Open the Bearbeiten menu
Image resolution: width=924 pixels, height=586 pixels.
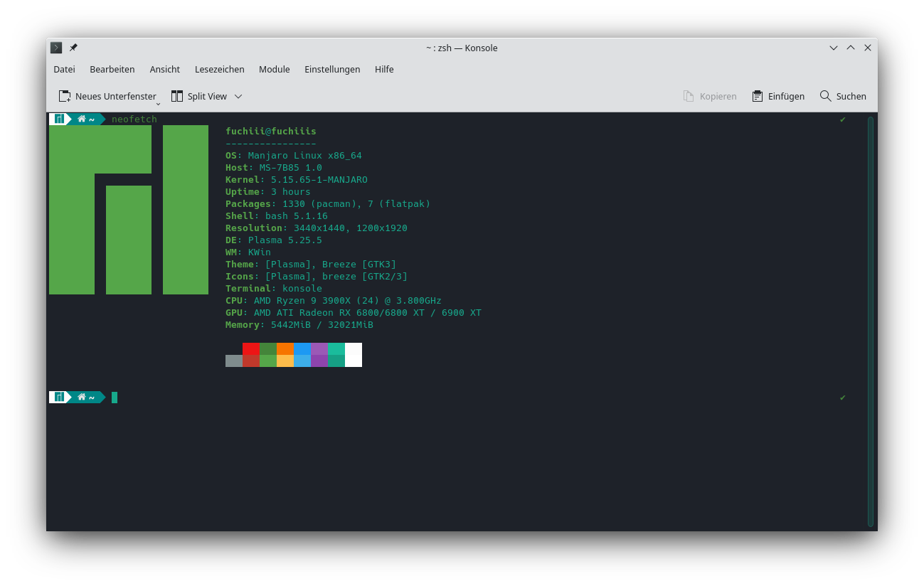click(112, 69)
